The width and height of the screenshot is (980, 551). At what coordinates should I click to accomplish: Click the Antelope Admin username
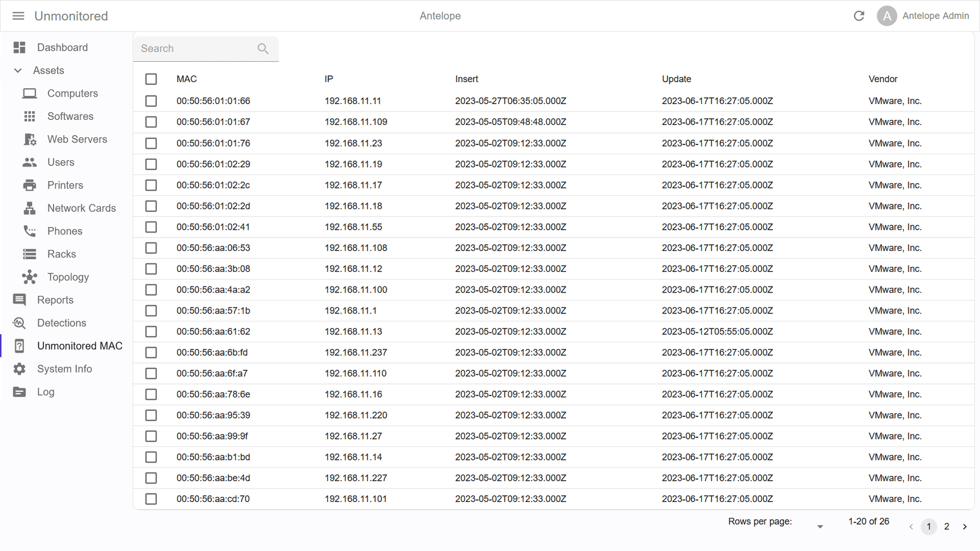[x=936, y=16]
